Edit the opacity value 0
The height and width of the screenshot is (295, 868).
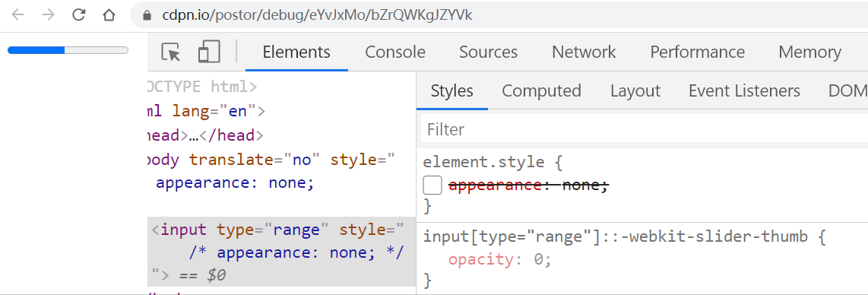538,259
